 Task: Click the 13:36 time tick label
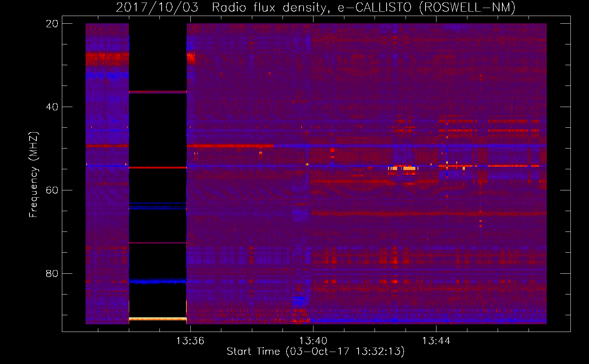tap(190, 341)
